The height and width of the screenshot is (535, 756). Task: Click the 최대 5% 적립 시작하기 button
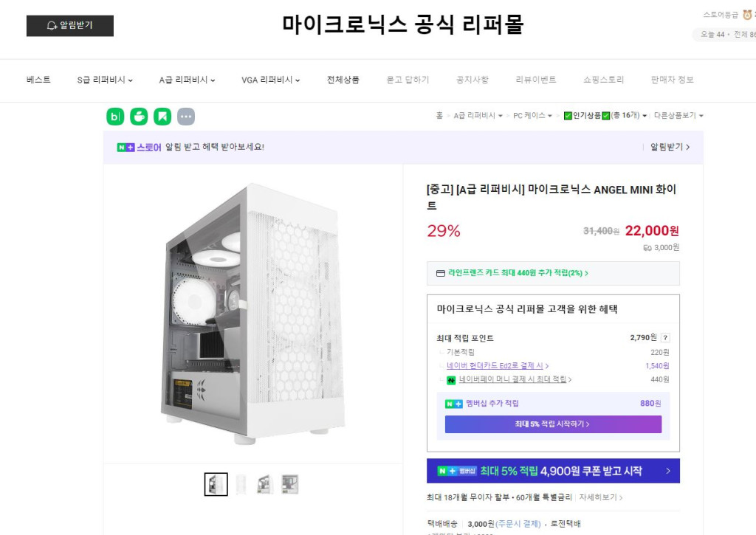tap(553, 424)
